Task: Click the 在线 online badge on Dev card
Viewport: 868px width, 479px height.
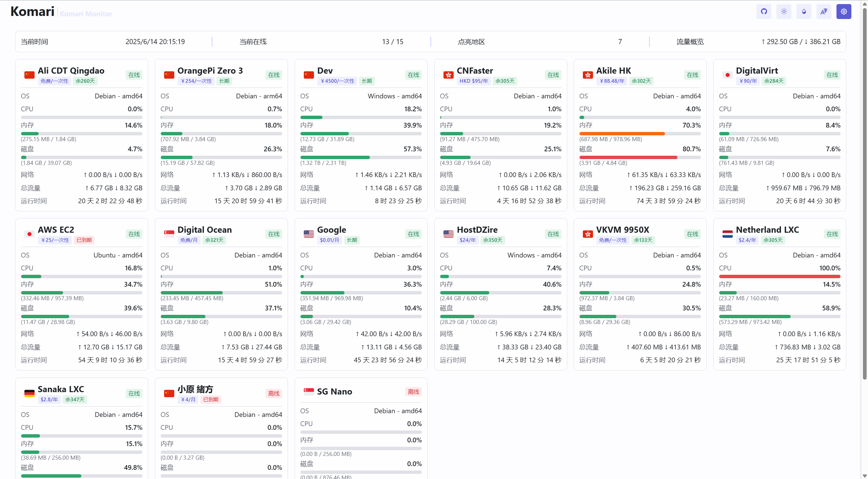Action: pyautogui.click(x=413, y=75)
